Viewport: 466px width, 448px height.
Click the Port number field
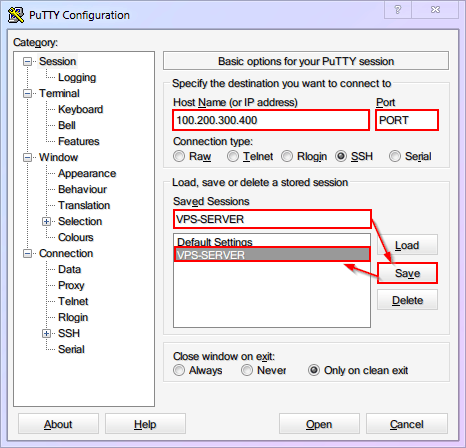pos(407,120)
